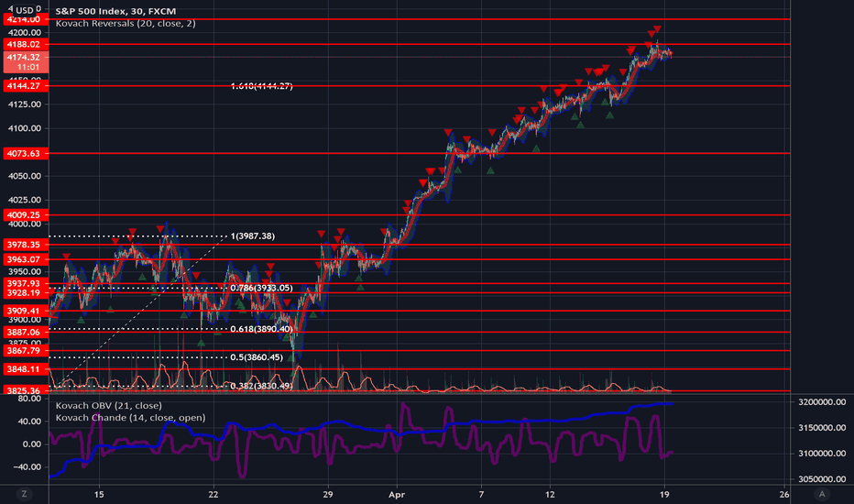Screen dimensions: 854x504
Task: Open the USD currency label on the price axis
Action: pos(24,10)
